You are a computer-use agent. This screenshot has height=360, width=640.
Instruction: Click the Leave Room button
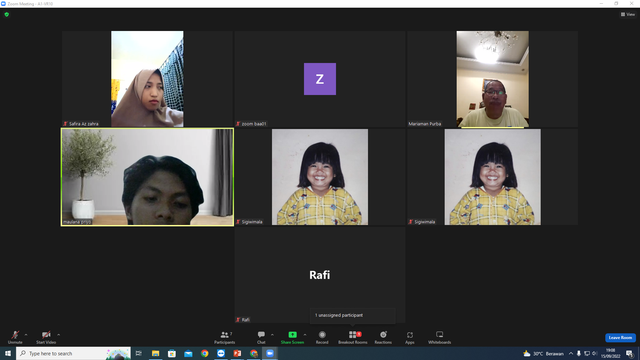(620, 338)
